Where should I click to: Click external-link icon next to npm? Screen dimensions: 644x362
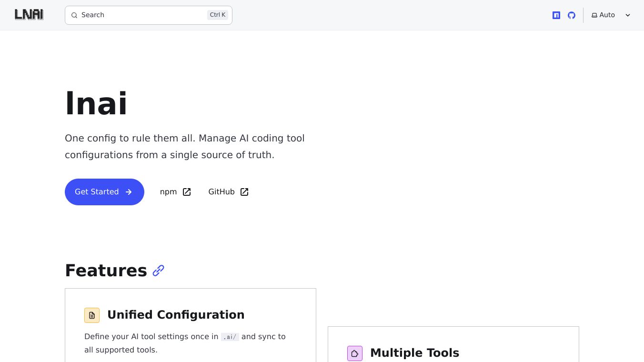tap(187, 192)
